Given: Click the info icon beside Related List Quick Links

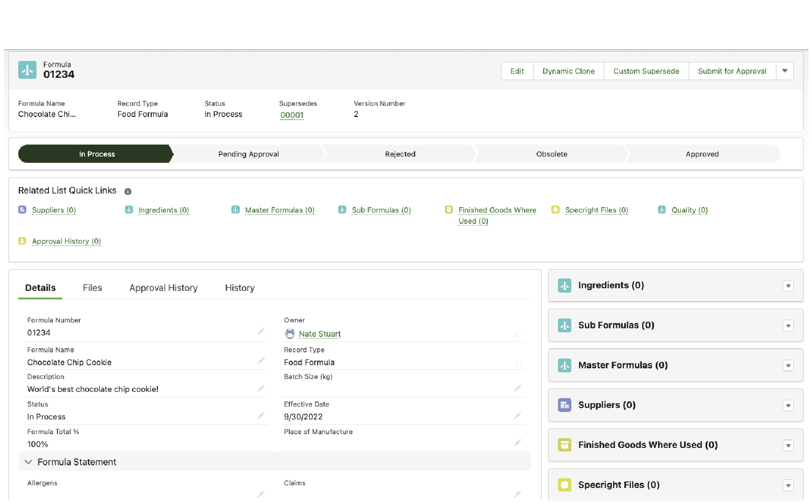Looking at the screenshot, I should (128, 191).
